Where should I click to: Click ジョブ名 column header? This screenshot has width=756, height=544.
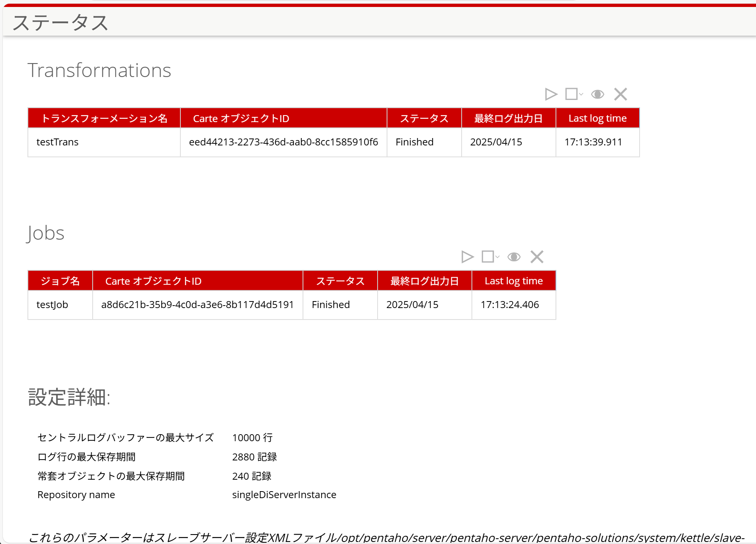coord(60,281)
